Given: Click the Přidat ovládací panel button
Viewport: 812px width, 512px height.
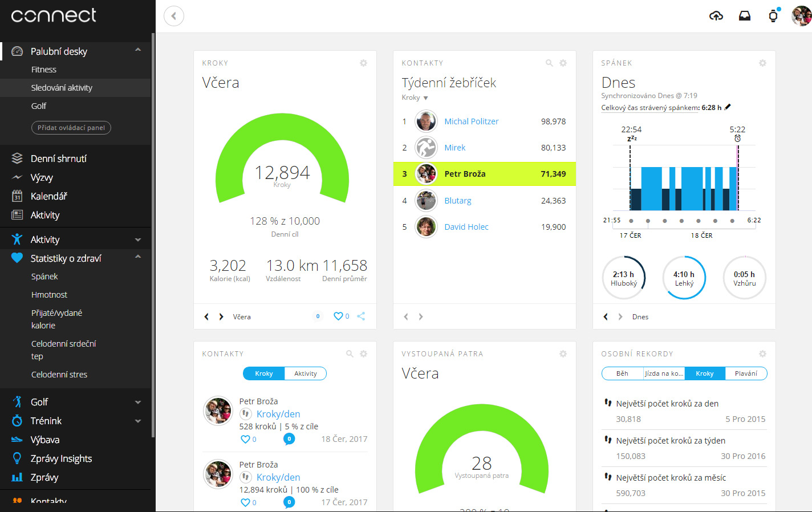Looking at the screenshot, I should point(71,128).
